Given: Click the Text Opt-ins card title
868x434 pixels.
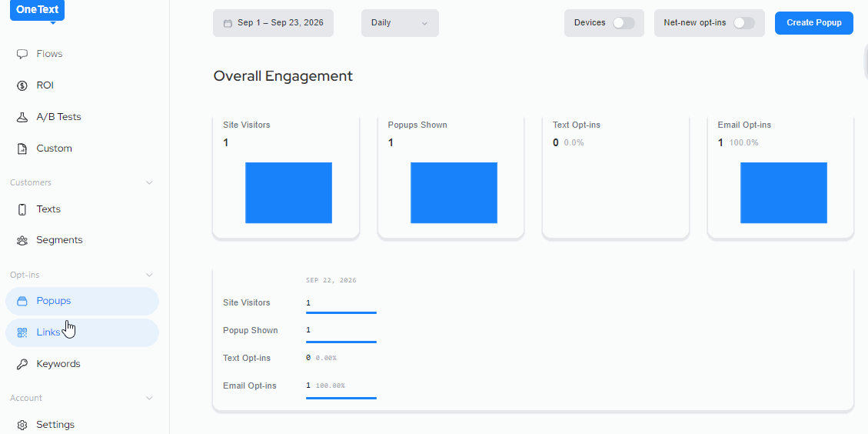Looking at the screenshot, I should 577,125.
